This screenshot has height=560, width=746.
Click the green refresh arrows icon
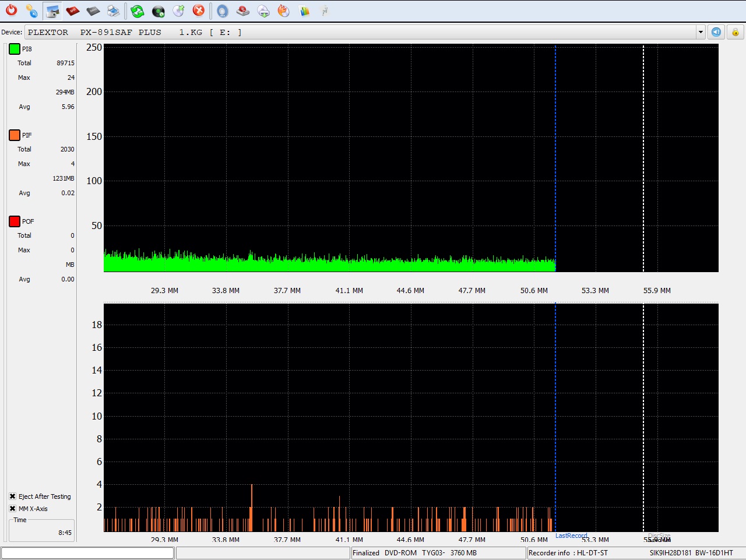click(x=138, y=10)
